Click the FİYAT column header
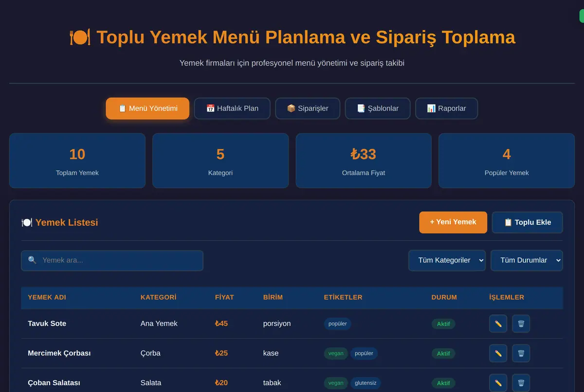 [x=224, y=297]
